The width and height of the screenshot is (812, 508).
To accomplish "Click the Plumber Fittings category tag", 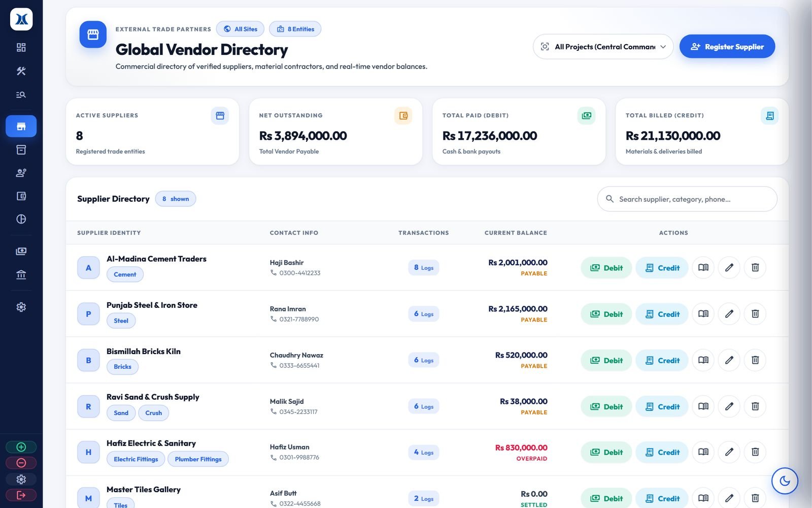I will [x=198, y=459].
